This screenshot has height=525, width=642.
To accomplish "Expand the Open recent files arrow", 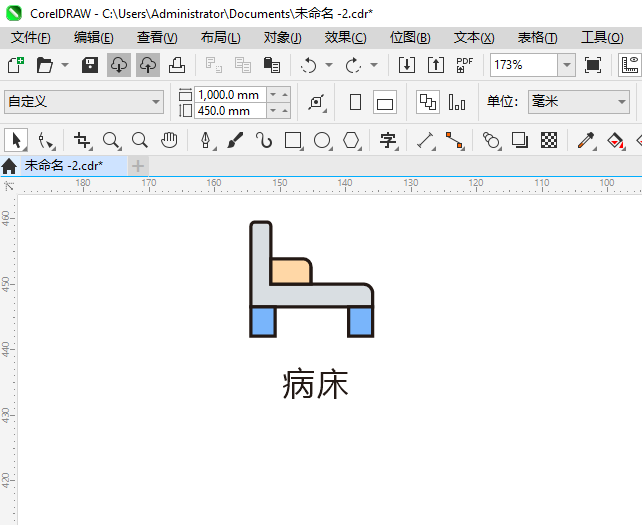I will (65, 65).
